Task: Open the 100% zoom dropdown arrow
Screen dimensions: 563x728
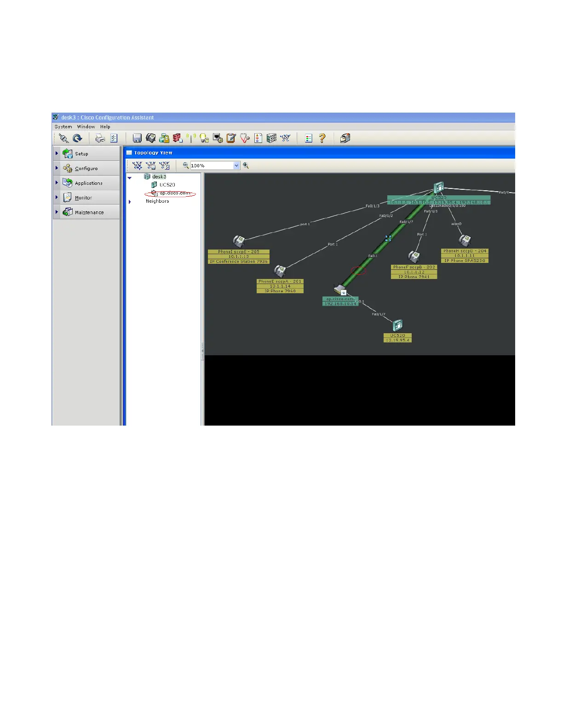Action: (236, 165)
